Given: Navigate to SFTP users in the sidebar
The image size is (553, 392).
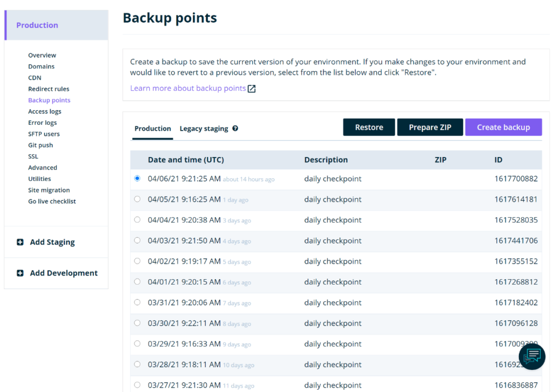Looking at the screenshot, I should tap(44, 133).
